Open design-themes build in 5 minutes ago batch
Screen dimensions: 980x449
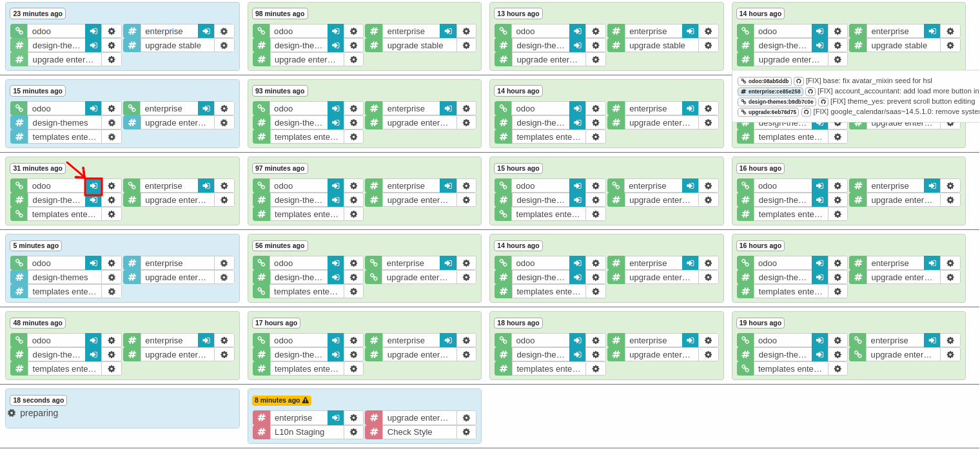tap(60, 278)
